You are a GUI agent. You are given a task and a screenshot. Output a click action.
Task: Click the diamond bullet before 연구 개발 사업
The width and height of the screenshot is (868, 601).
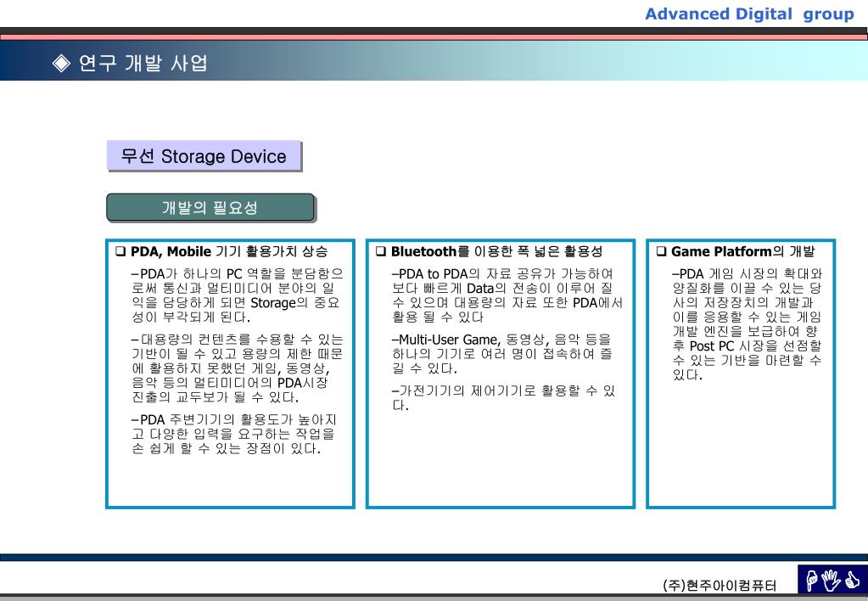pos(61,63)
